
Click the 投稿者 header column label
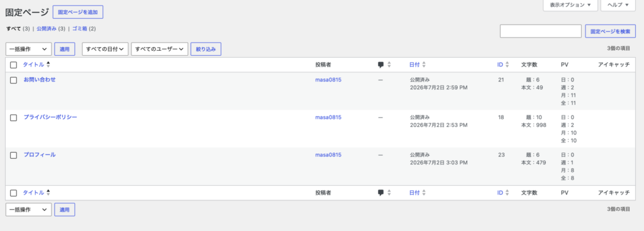[323, 65]
